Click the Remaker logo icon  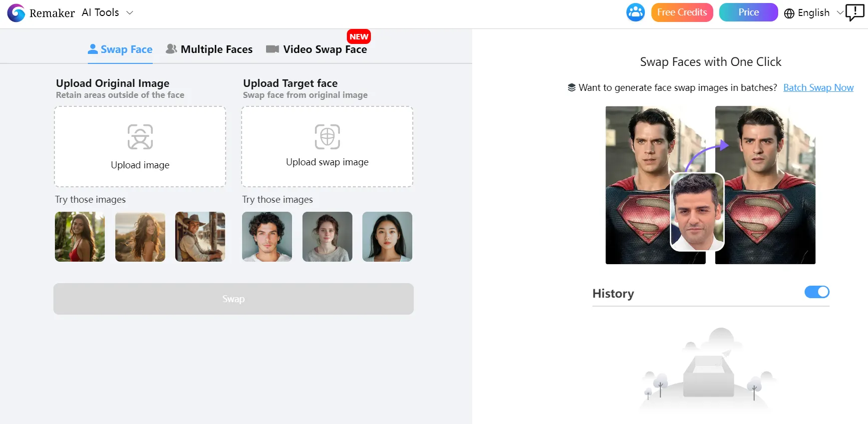tap(16, 13)
